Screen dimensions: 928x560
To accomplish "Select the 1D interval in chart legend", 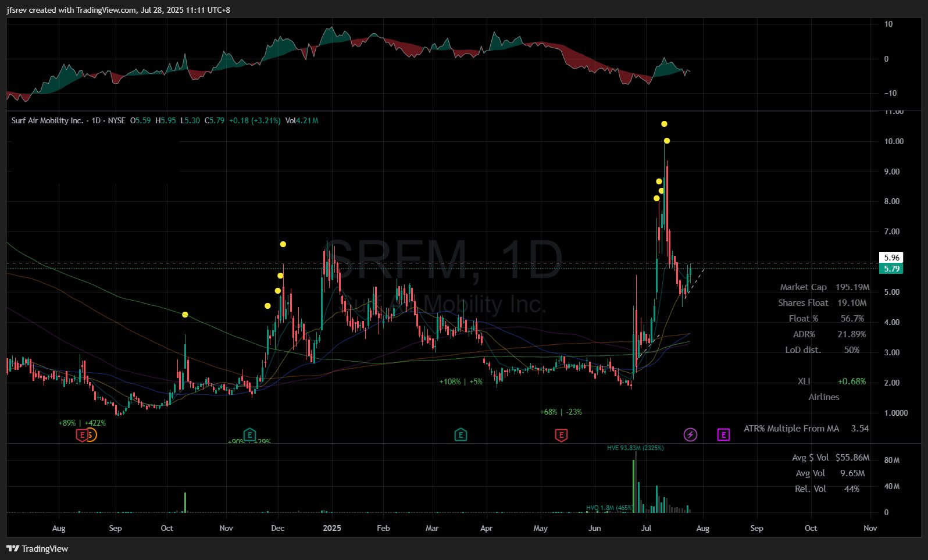I will [97, 120].
